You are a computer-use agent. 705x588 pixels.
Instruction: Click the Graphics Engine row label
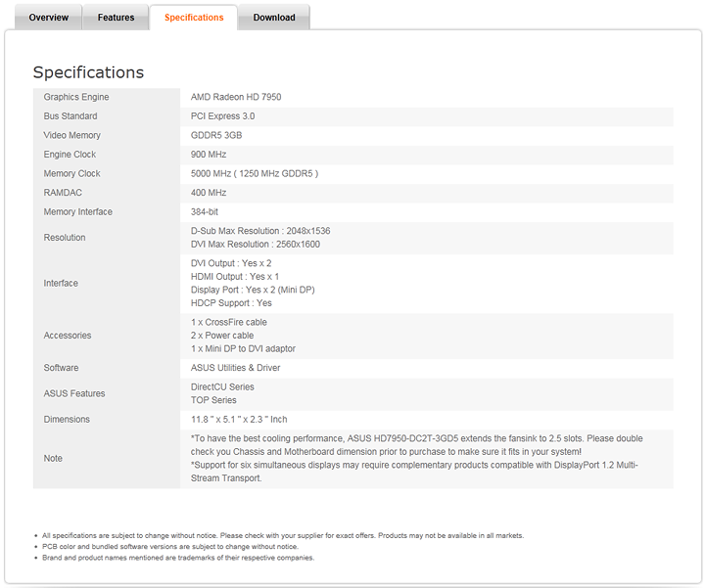(x=76, y=97)
